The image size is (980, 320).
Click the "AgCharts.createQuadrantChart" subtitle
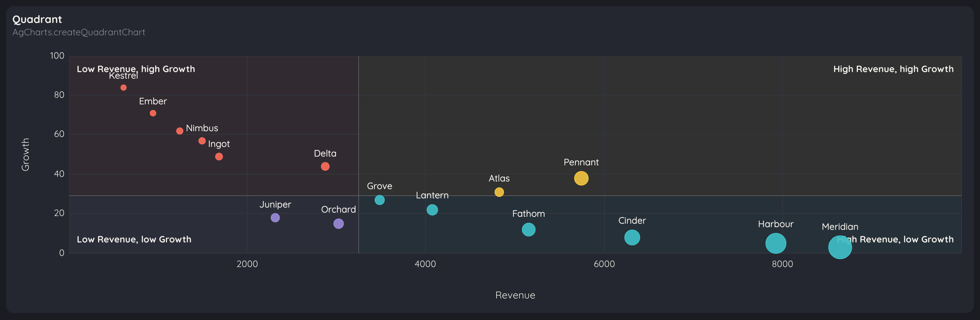(79, 32)
